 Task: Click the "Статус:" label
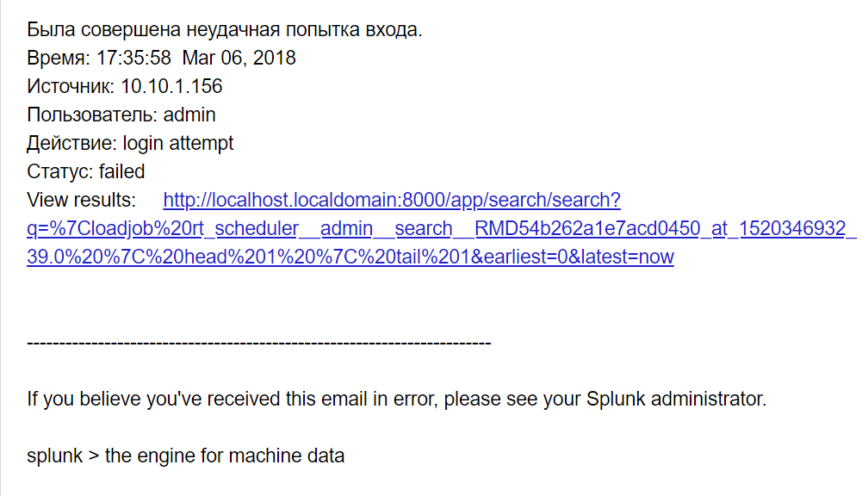60,171
